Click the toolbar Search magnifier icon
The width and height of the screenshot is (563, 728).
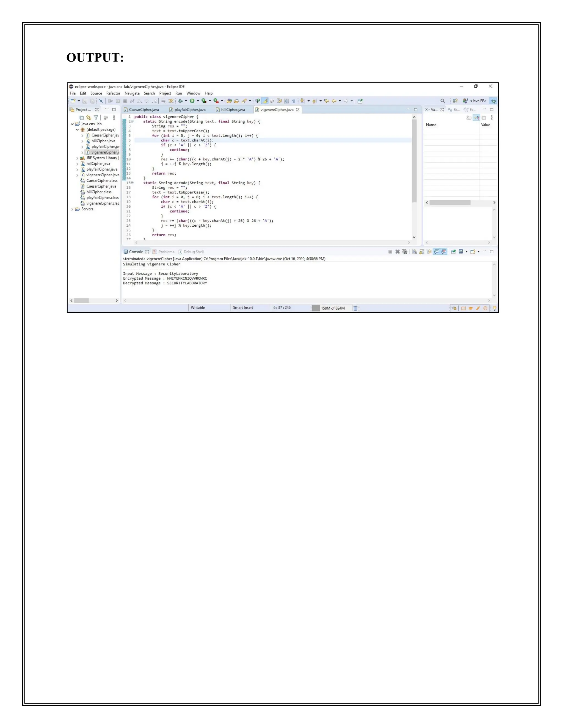[x=443, y=101]
